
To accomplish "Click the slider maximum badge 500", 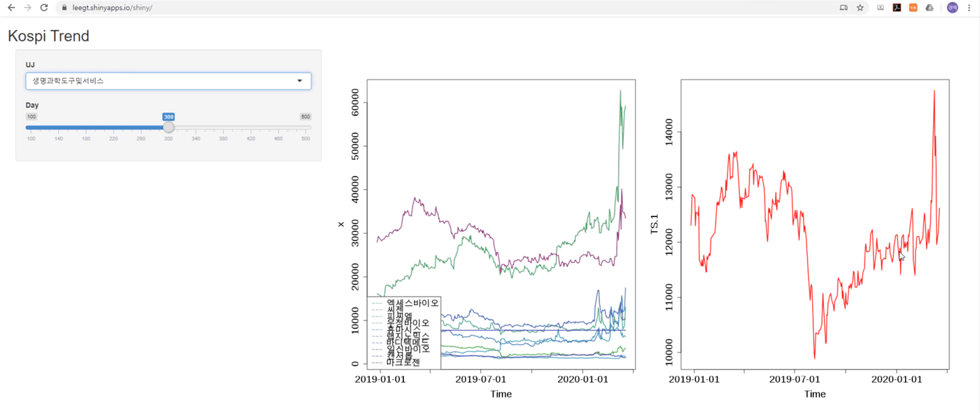I will click(305, 117).
